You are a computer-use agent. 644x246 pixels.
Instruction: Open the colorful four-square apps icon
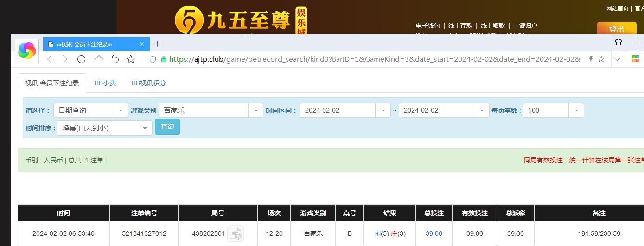[636, 59]
